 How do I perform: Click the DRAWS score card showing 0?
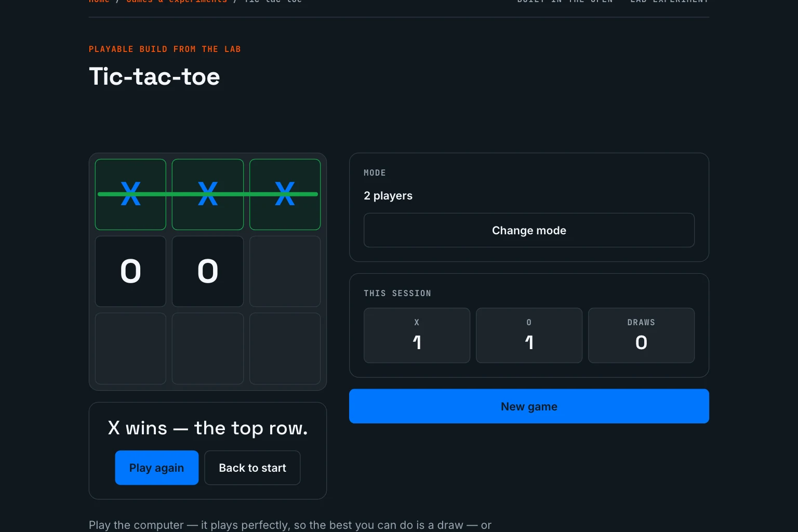[x=641, y=335]
